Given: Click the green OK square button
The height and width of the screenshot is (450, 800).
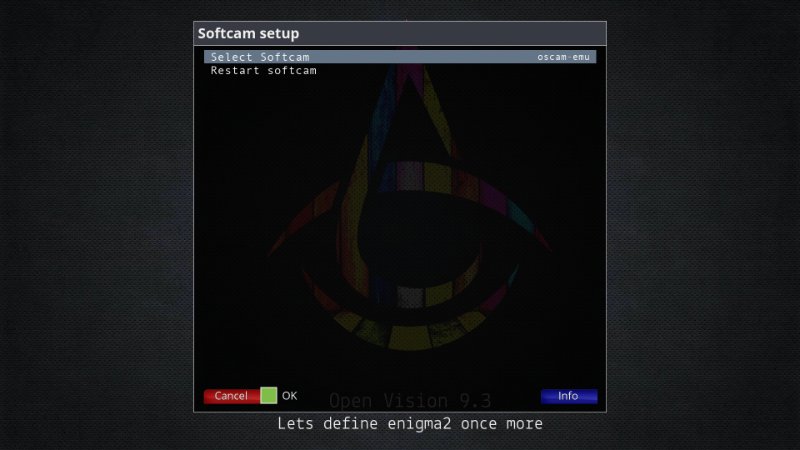Looking at the screenshot, I should (x=268, y=395).
